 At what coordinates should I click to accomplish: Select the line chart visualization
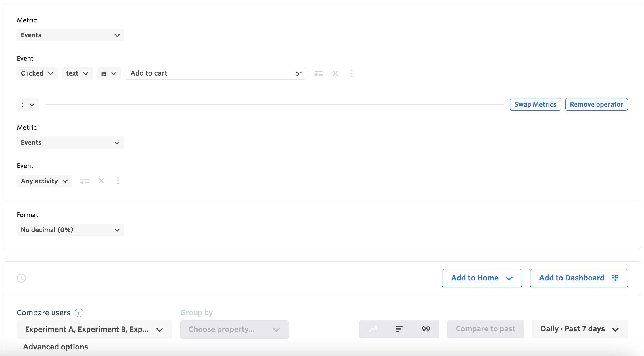click(x=373, y=329)
